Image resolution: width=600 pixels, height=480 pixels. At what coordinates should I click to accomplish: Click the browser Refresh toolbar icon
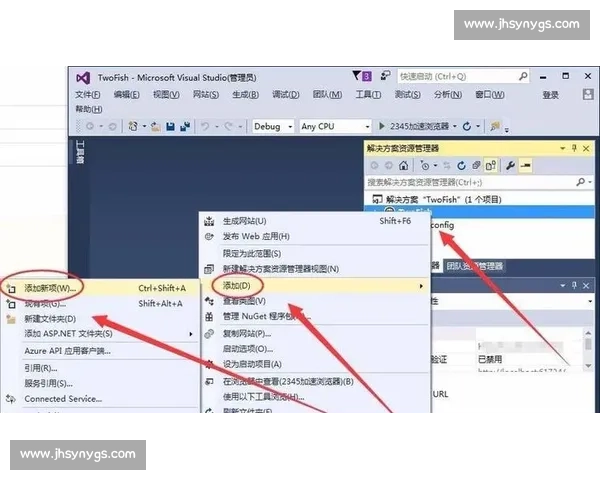pos(466,126)
